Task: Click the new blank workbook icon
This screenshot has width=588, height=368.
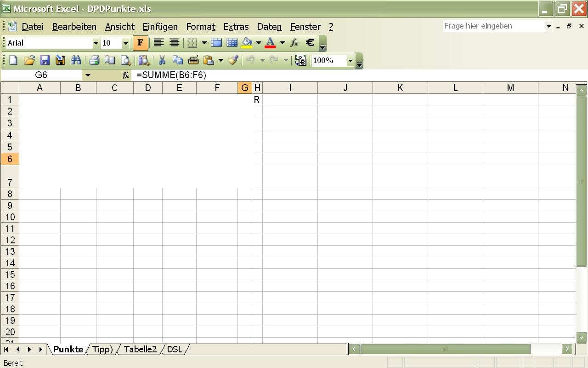Action: coord(13,60)
